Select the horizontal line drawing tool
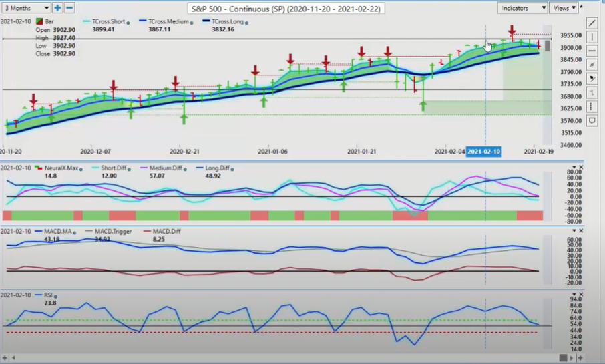605x364 pixels. tap(592, 51)
